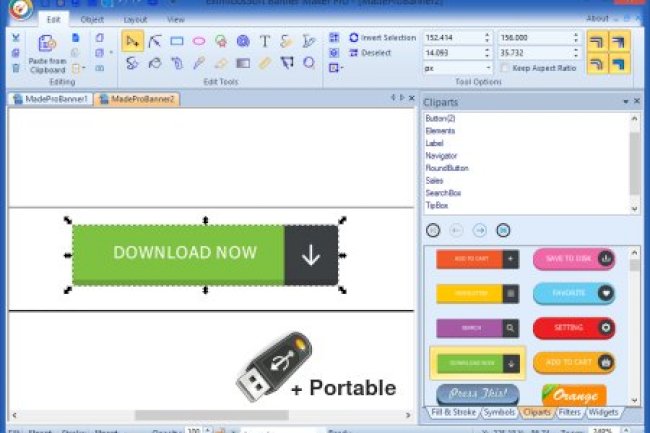
Task: Select the ellipse shape tool
Action: click(x=198, y=41)
